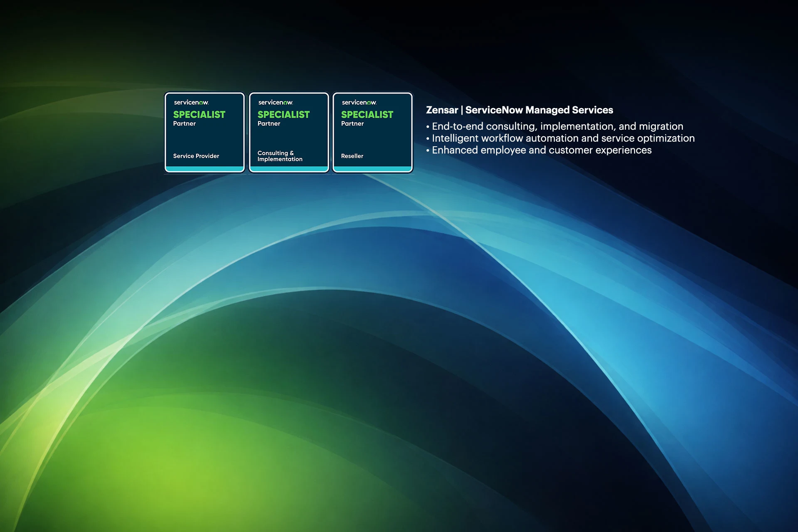Click the Specialist Partner Reseller badge

tap(373, 133)
